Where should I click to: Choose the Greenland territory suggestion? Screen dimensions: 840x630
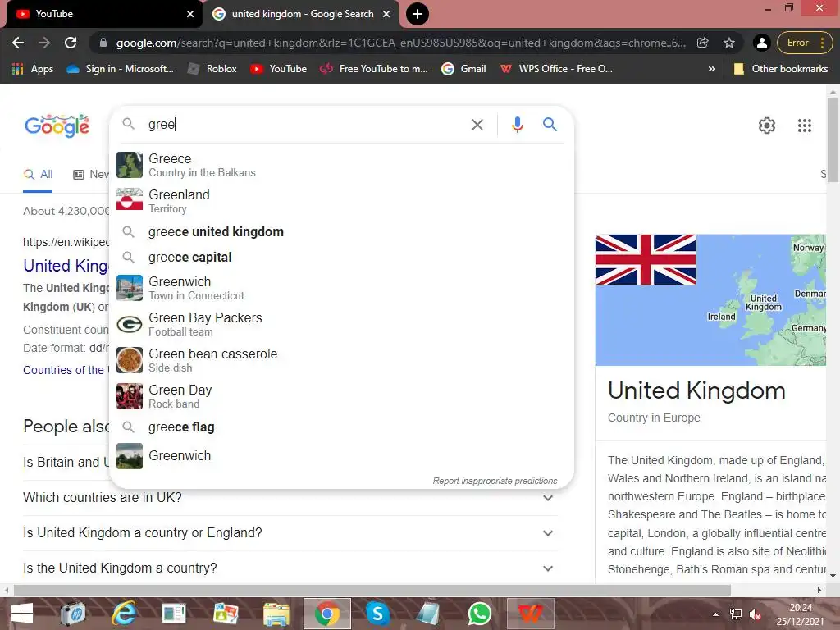click(x=341, y=201)
